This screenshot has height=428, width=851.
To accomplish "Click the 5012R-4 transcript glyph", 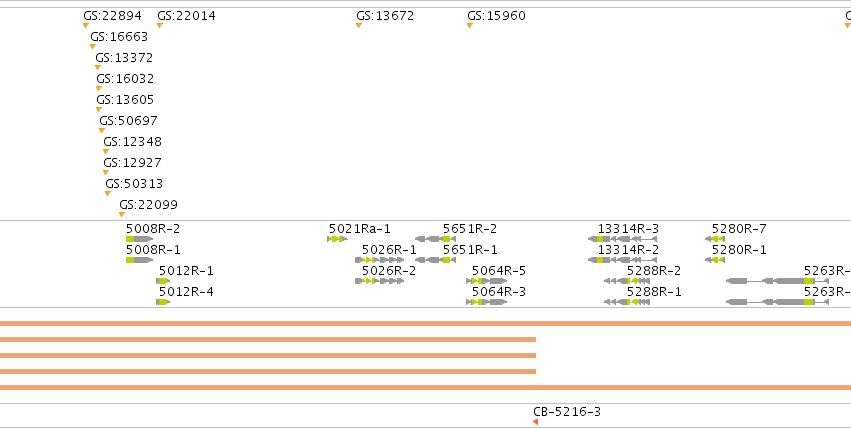I will pos(163,302).
